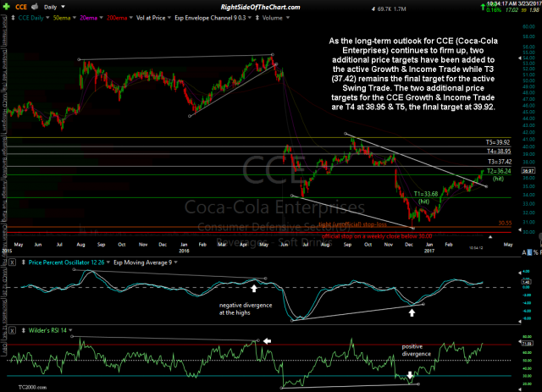Click the trendline handle at May 2016 high
This screenshot has width=542, height=392.
[273, 54]
